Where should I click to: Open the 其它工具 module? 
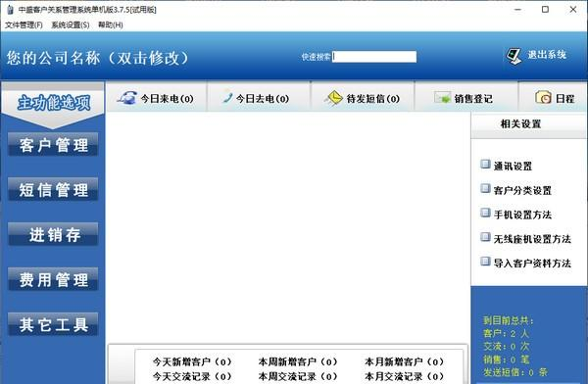[53, 325]
